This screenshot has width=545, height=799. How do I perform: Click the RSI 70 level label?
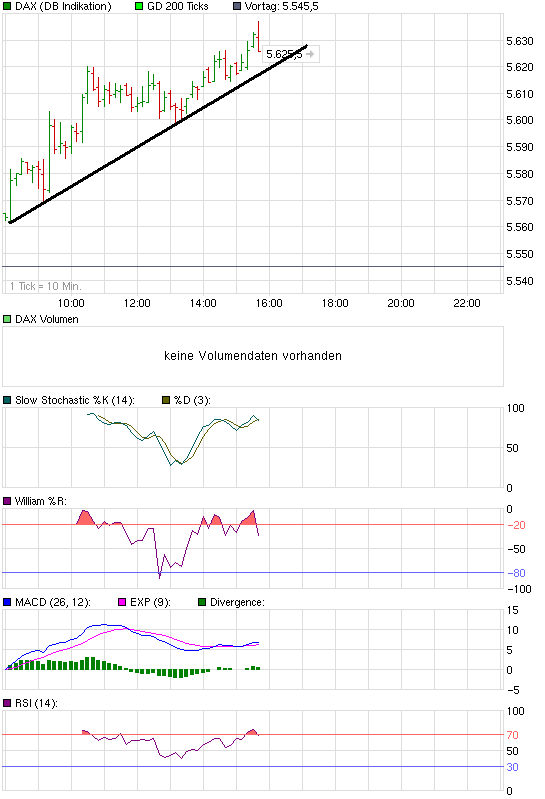point(512,735)
